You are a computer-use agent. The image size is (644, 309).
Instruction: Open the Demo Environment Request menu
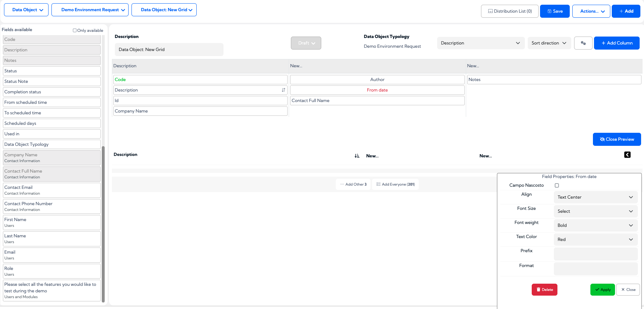pyautogui.click(x=90, y=10)
